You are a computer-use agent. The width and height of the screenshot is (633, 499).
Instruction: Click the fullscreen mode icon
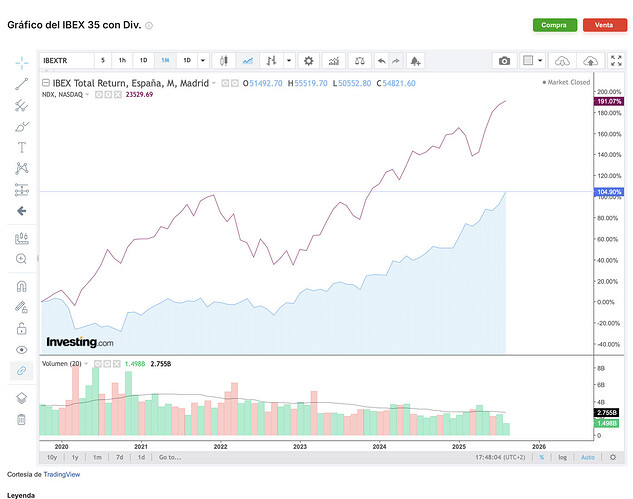tap(616, 61)
